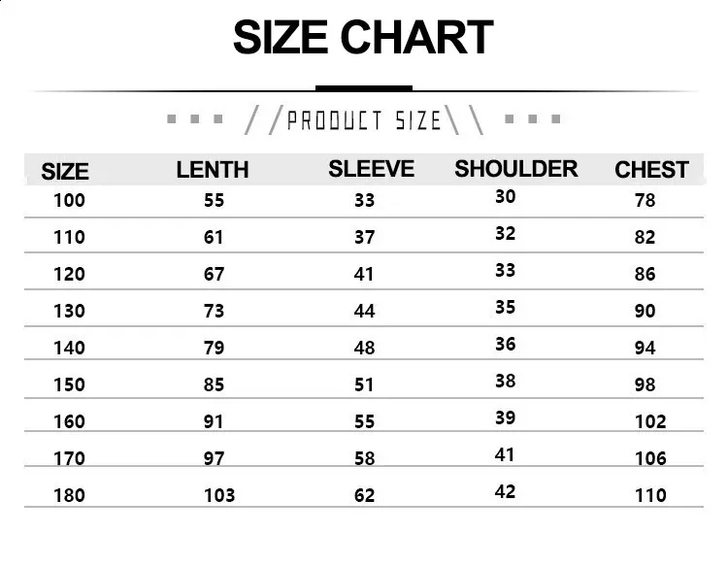Click chest value 102
Image resolution: width=728 pixels, height=567 pixels.
point(650,421)
